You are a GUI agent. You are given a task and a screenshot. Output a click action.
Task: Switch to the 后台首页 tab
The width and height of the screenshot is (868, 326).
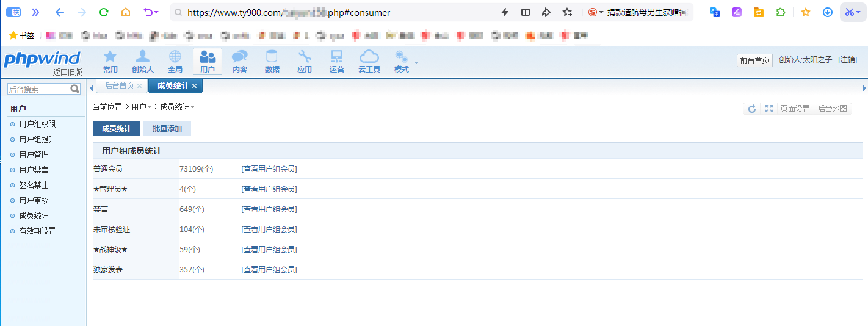(119, 86)
